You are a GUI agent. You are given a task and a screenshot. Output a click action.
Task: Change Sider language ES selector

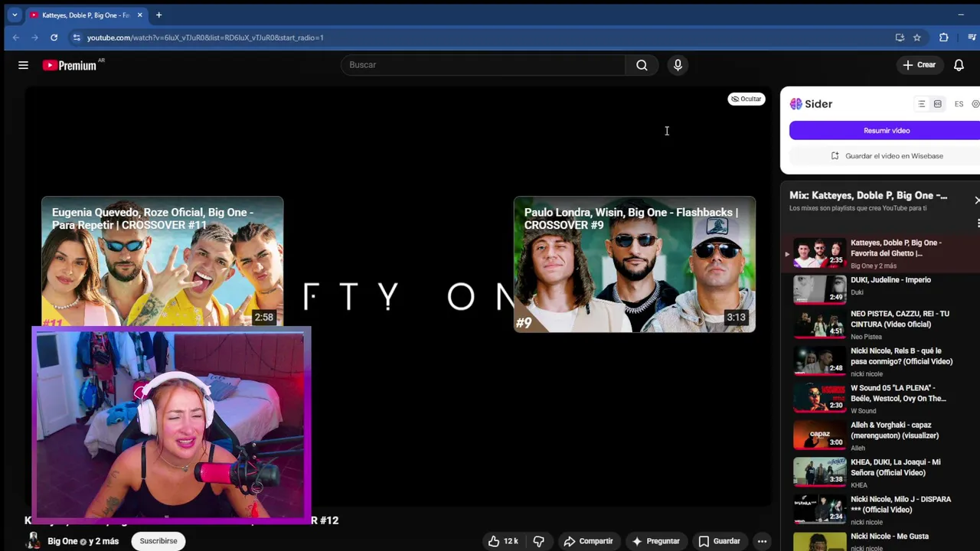click(x=959, y=104)
